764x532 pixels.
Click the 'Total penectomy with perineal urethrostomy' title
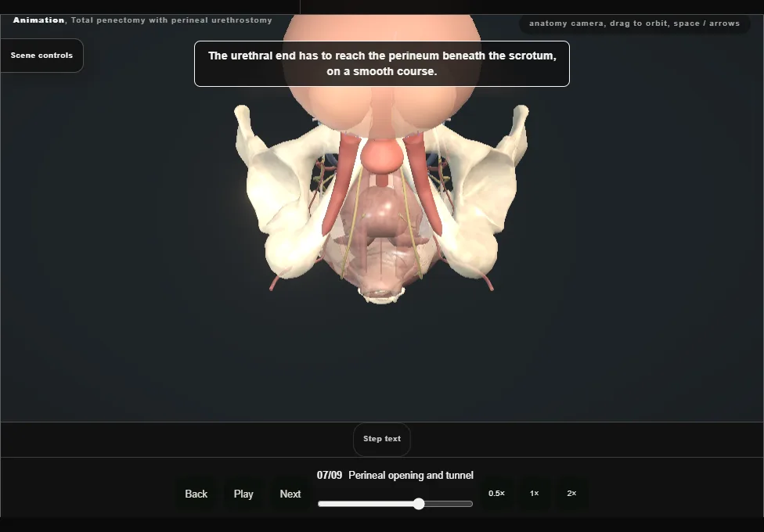(x=171, y=20)
